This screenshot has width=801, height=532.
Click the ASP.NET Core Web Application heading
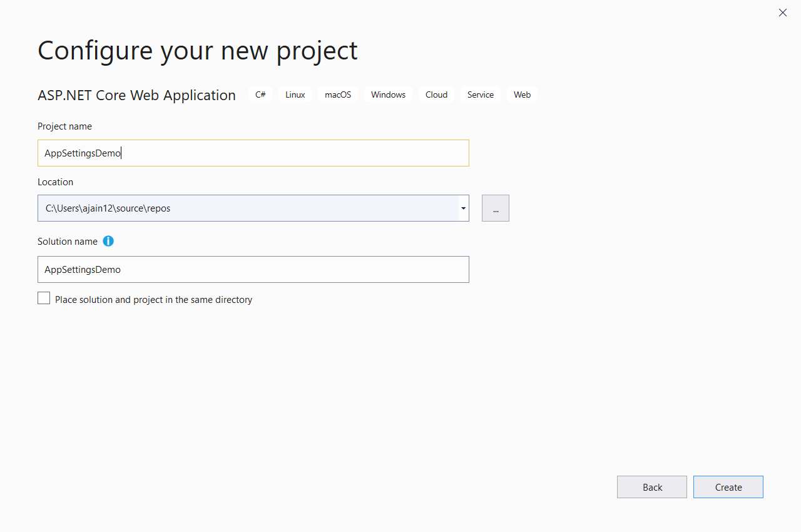coord(136,95)
